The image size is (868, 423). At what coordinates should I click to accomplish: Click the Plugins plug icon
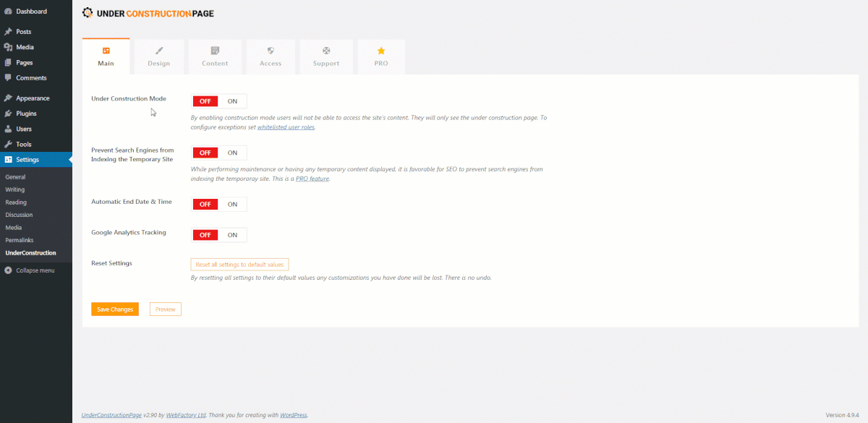click(x=8, y=114)
